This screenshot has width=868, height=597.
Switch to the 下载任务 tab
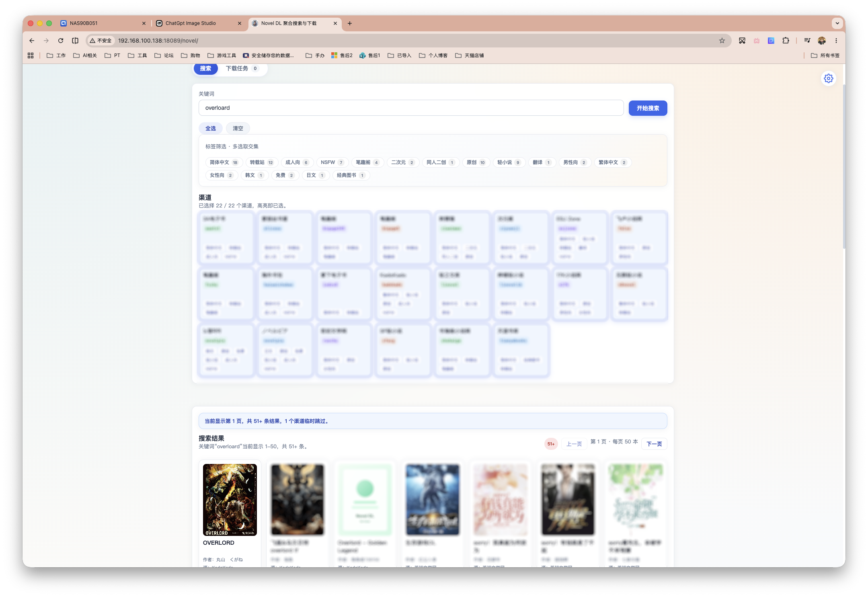point(242,68)
